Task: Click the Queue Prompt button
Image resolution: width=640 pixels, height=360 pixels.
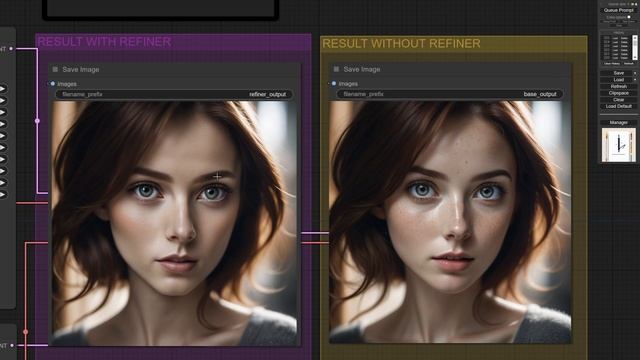Action: coord(618,10)
